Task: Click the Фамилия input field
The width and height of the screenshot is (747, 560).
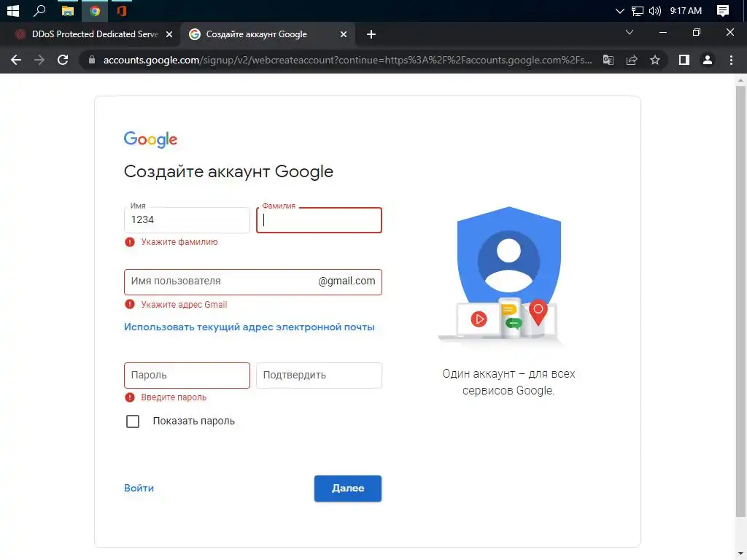Action: (x=320, y=220)
